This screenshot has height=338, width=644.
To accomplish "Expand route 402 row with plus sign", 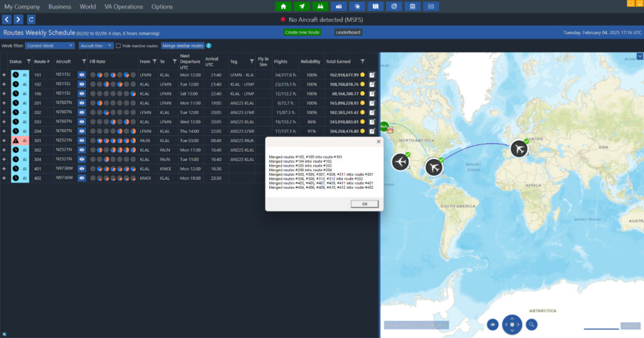I will pos(4,179).
